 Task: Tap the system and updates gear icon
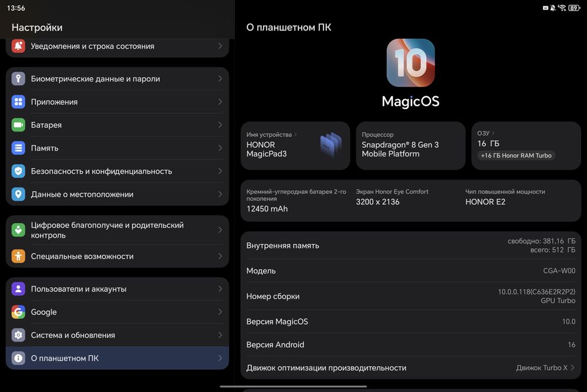click(18, 335)
